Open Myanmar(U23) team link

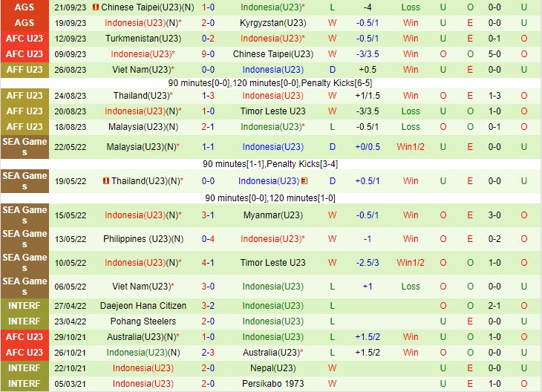coord(273,215)
